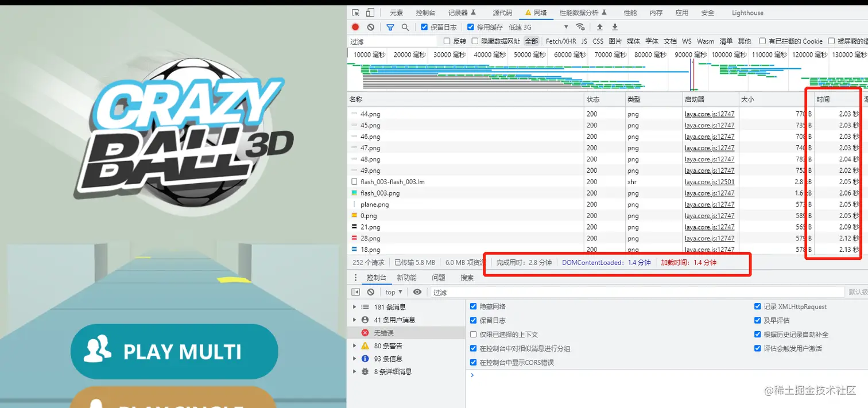The image size is (868, 408).
Task: Open network conditions wifi icon
Action: click(580, 27)
